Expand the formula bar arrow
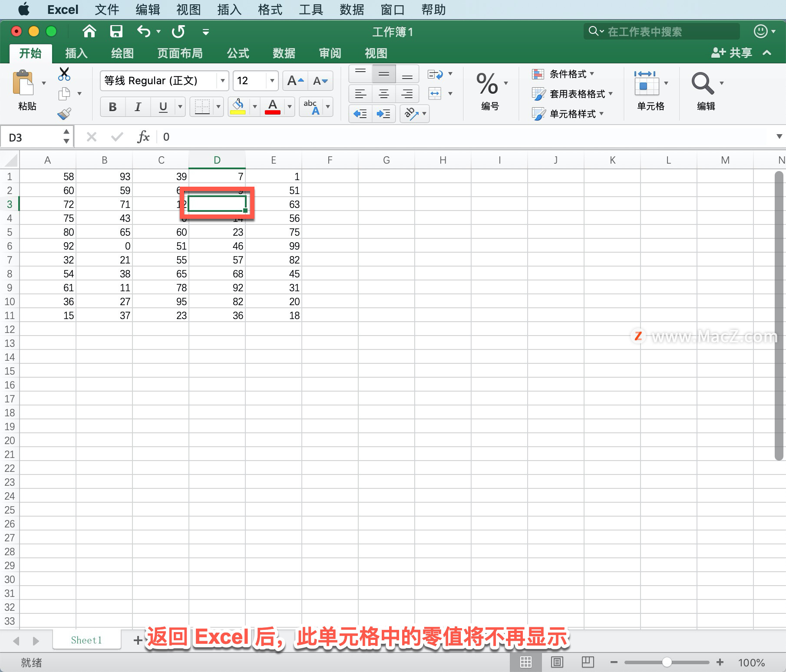786x672 pixels. [x=779, y=137]
